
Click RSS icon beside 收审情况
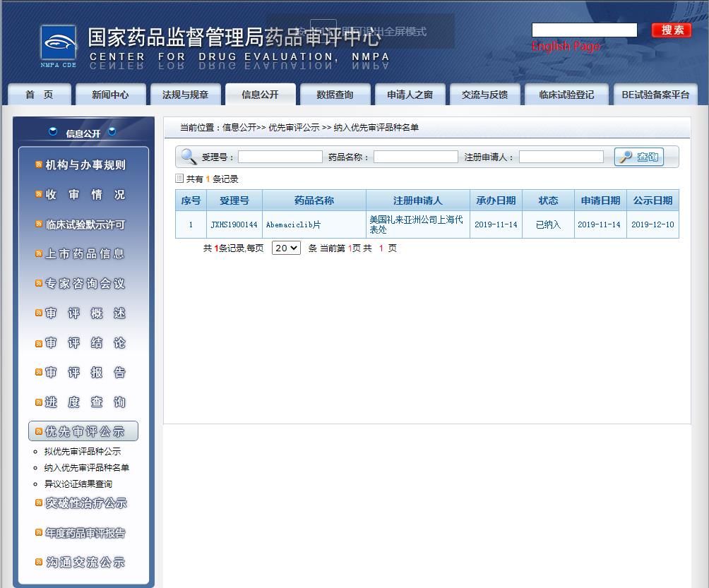click(x=39, y=194)
